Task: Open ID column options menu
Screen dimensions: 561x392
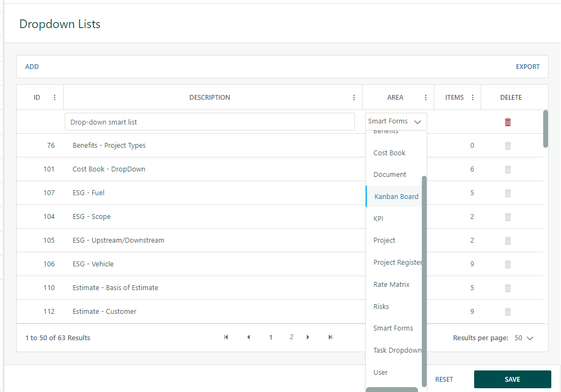Action: (54, 97)
